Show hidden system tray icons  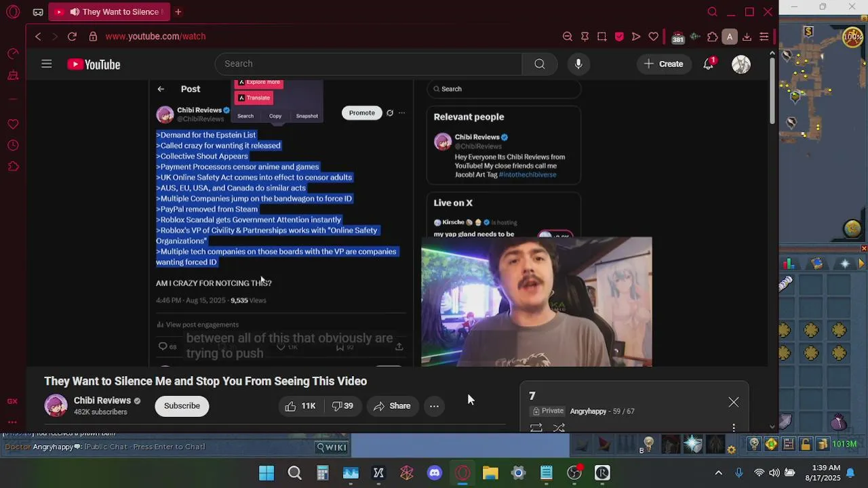click(719, 473)
